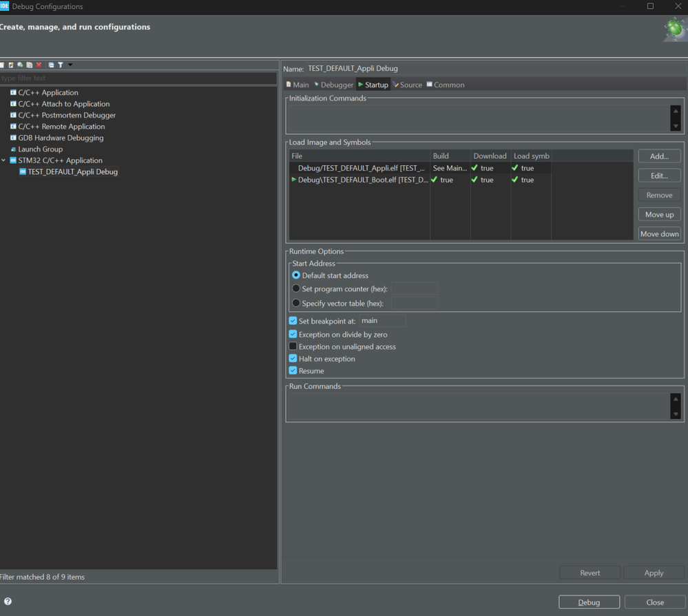Toggle the Set breakpoint at checkbox
This screenshot has height=616, width=688.
(x=293, y=321)
